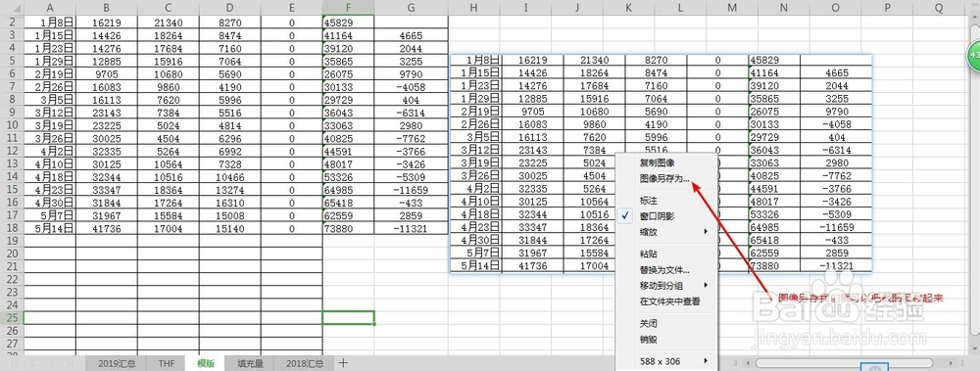Open the 填充量 sheet tab
The image size is (980, 371).
tap(251, 363)
